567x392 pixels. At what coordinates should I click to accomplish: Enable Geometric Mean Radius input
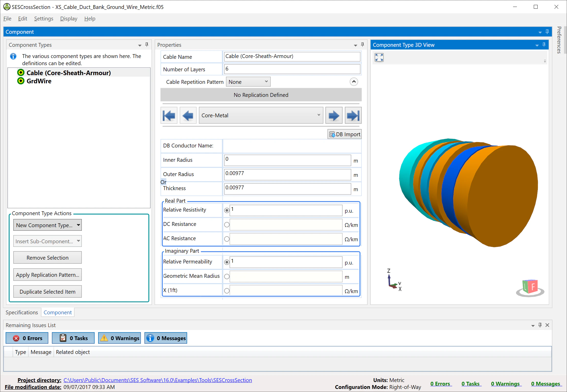(227, 276)
